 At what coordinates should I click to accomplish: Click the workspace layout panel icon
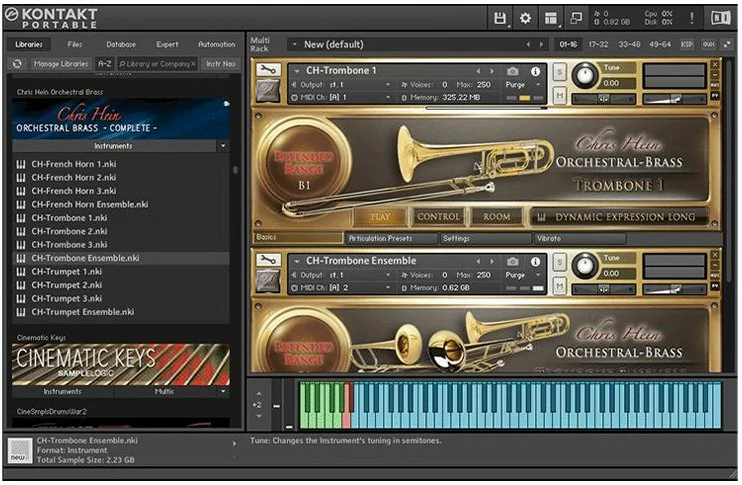[551, 18]
